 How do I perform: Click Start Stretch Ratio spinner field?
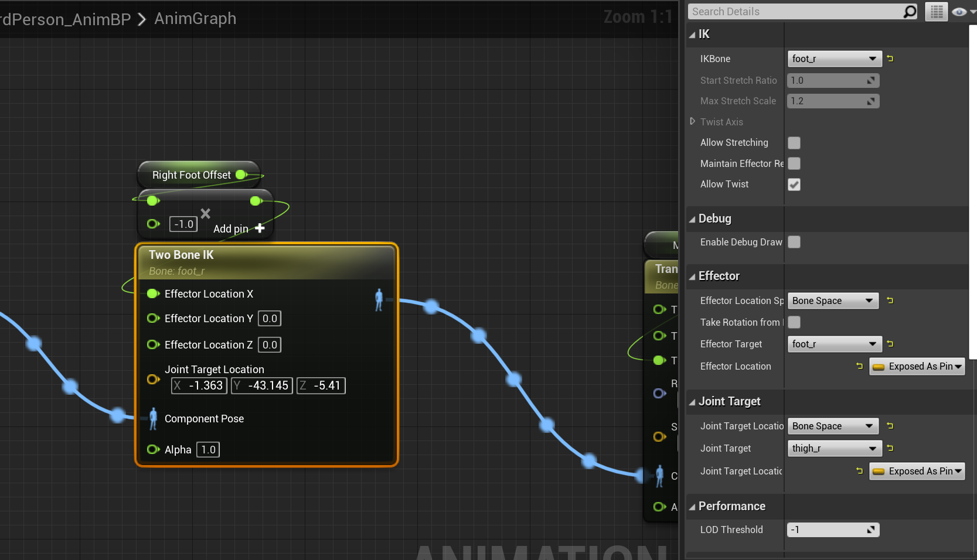[x=833, y=80]
